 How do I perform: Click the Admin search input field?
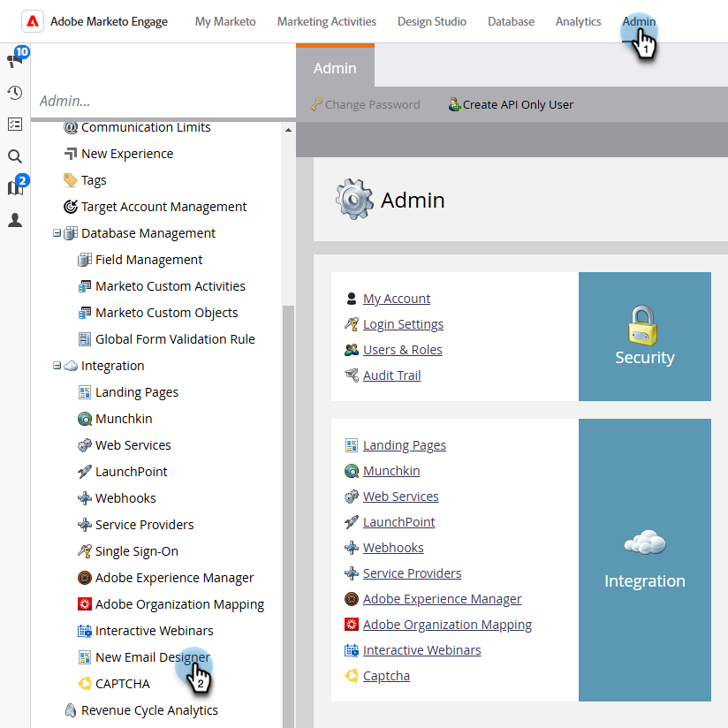coord(163,101)
